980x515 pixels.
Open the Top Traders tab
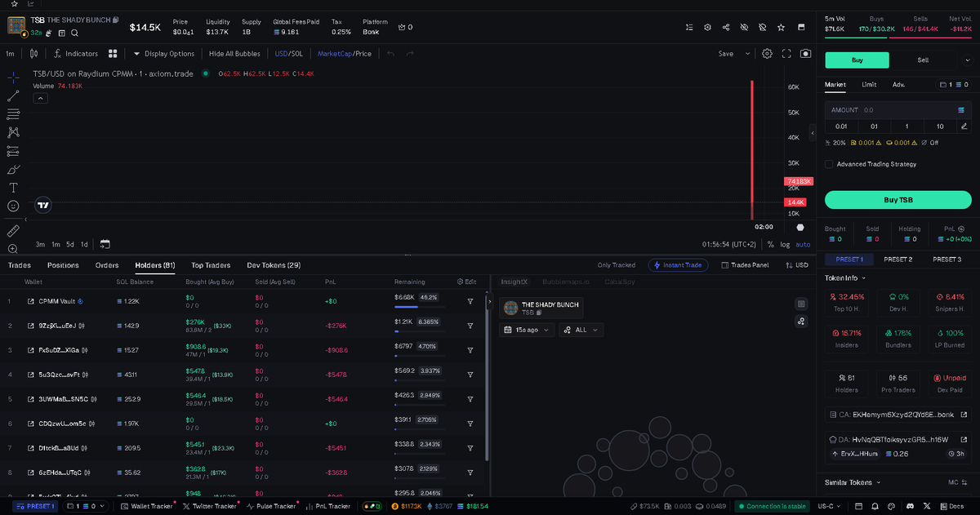tap(211, 265)
